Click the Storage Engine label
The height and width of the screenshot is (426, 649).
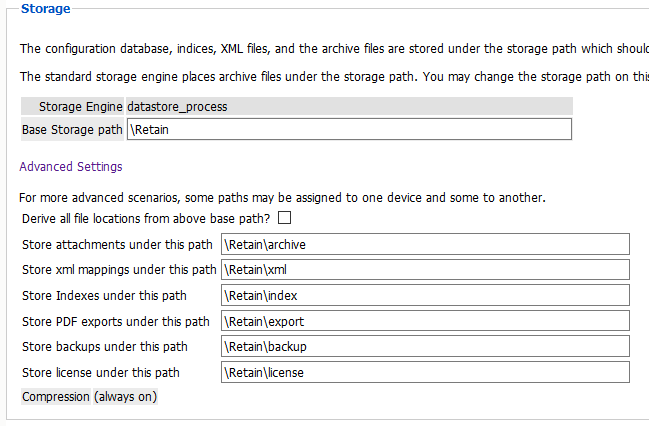(80, 106)
